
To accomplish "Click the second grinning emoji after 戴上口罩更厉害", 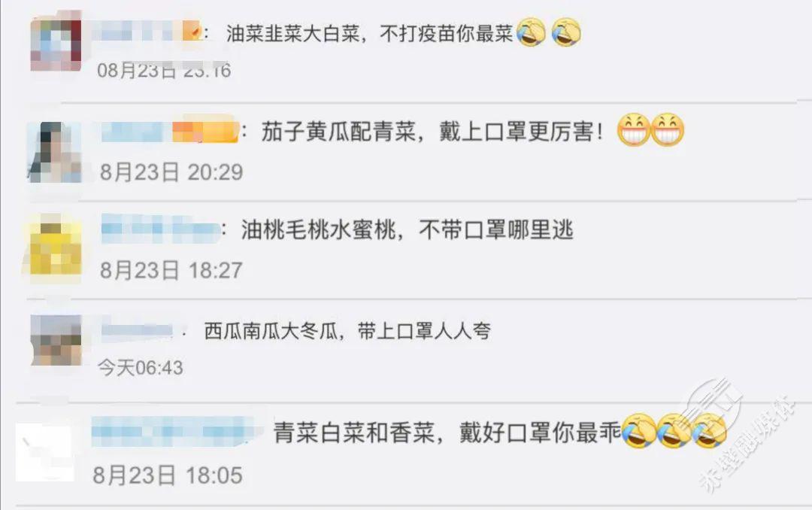I will tap(668, 129).
